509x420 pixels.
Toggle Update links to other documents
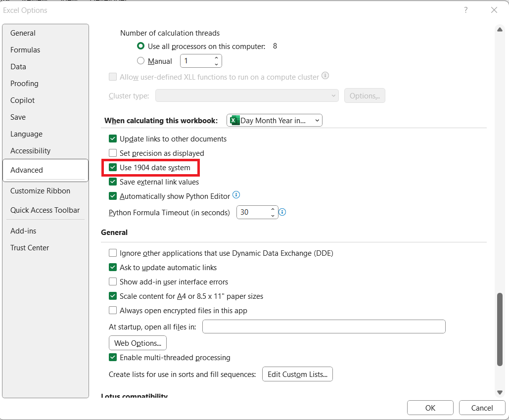(x=113, y=139)
